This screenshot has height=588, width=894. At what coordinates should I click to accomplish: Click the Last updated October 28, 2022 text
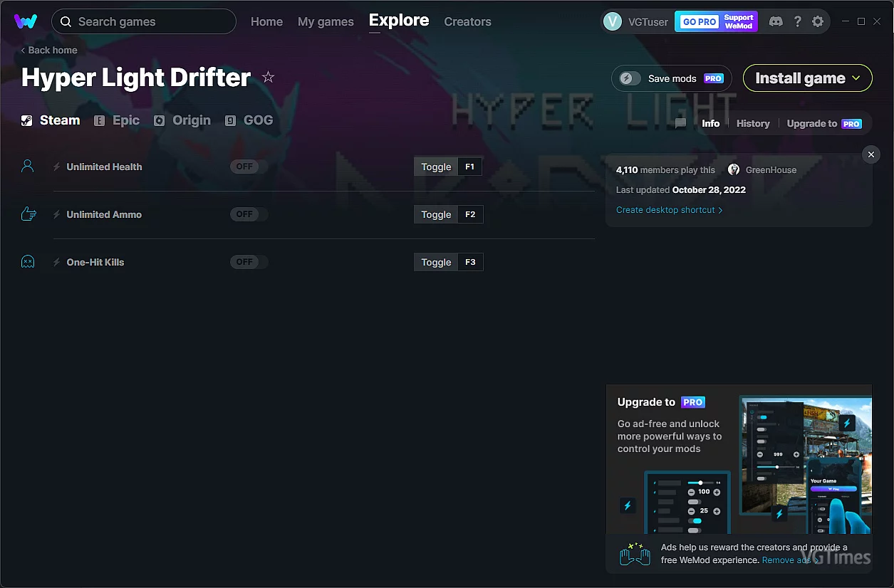(x=681, y=190)
